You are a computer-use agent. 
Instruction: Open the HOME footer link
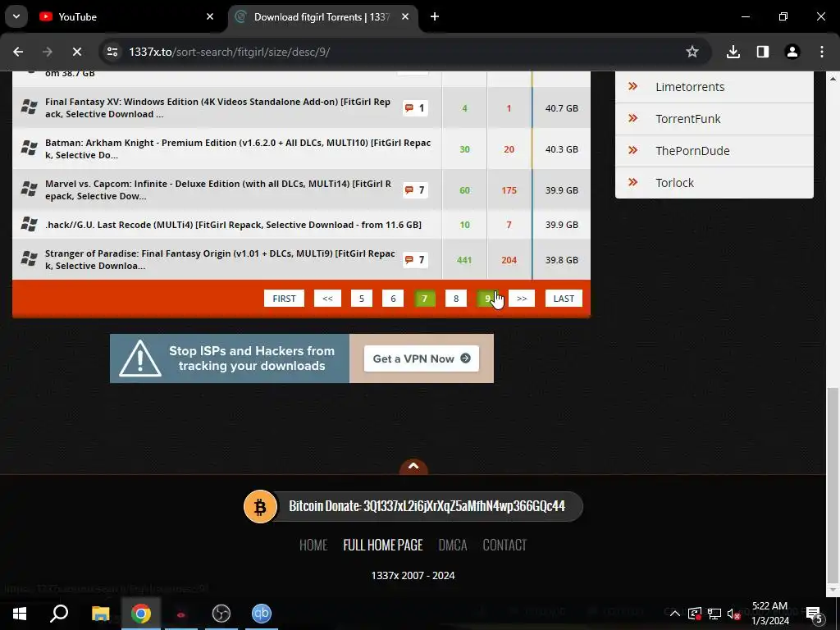pos(313,545)
